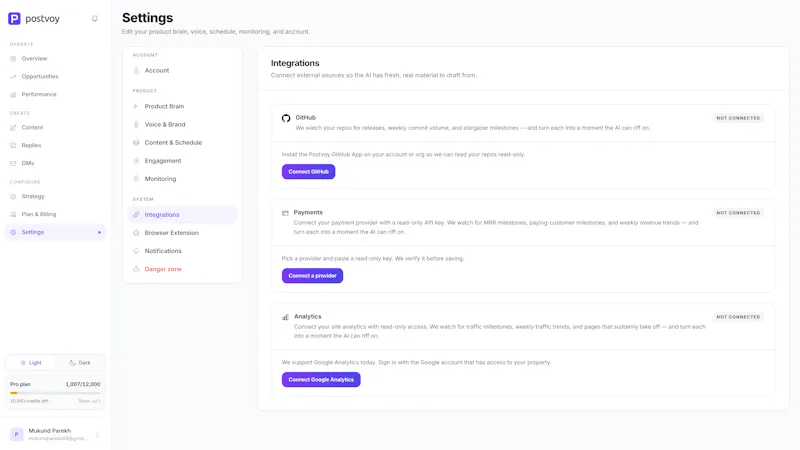800x450 pixels.
Task: Click Payments NOT CONNECTED status badge
Action: 738,213
